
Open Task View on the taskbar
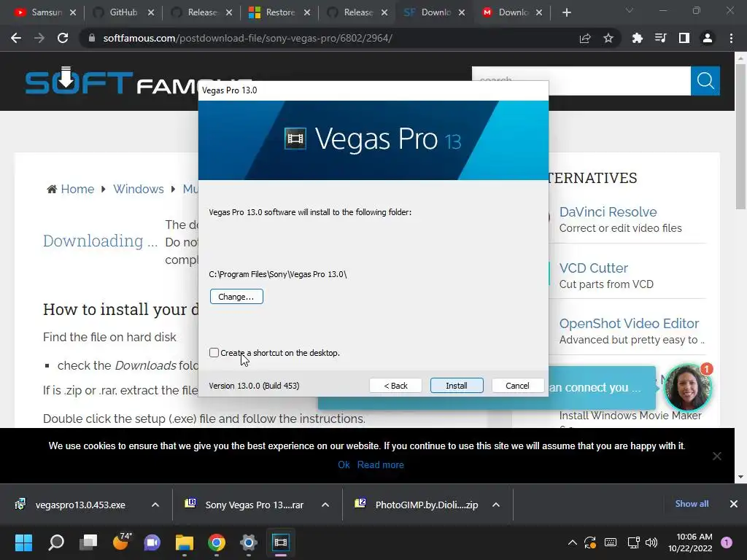(x=88, y=542)
